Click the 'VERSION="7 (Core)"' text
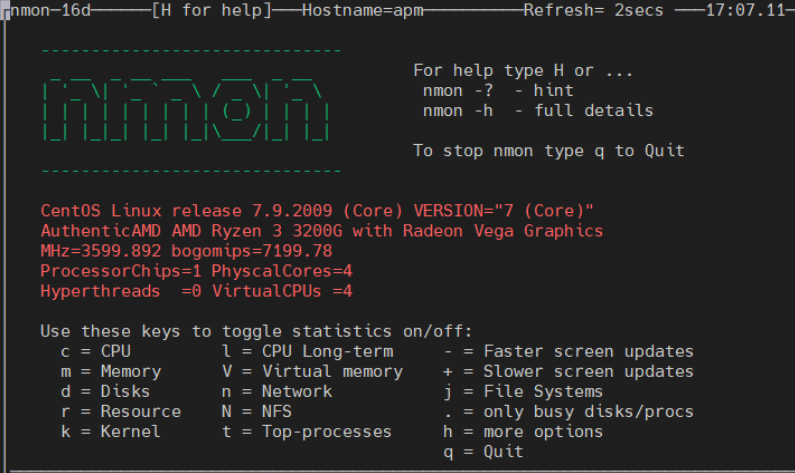The height and width of the screenshot is (473, 795). point(503,210)
